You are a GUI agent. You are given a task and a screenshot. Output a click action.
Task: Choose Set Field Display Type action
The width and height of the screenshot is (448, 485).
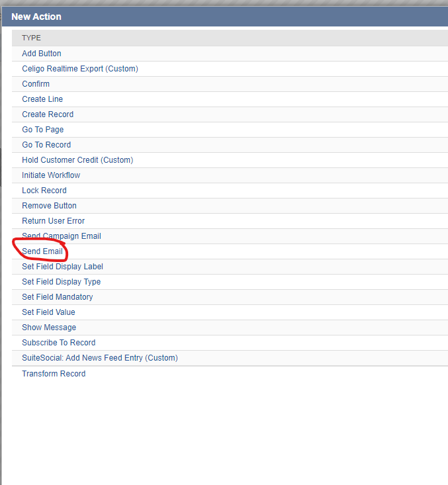click(x=62, y=282)
